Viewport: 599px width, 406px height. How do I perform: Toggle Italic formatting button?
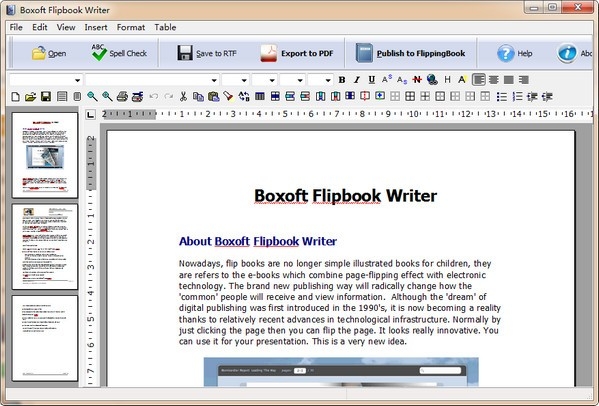click(357, 80)
